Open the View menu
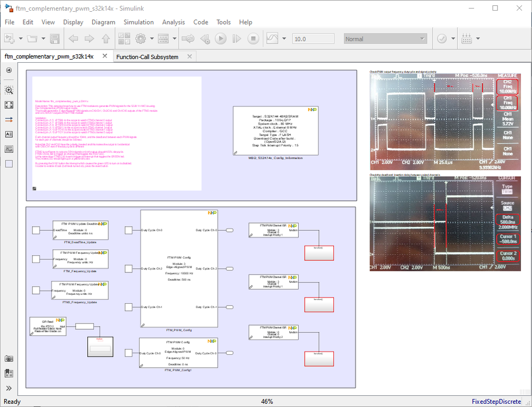Viewport: 532px width, 407px height. coord(48,22)
